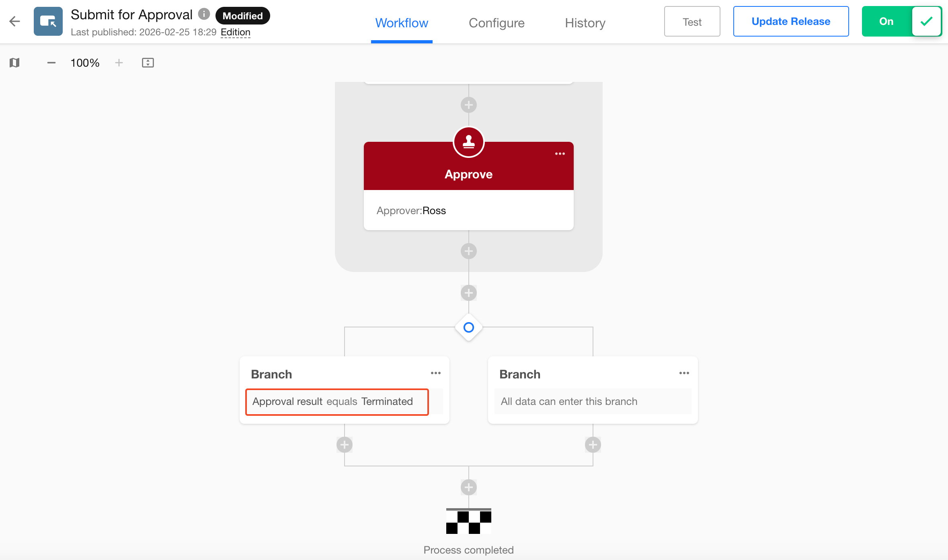
Task: Zoom in with the plus icon
Action: (119, 63)
